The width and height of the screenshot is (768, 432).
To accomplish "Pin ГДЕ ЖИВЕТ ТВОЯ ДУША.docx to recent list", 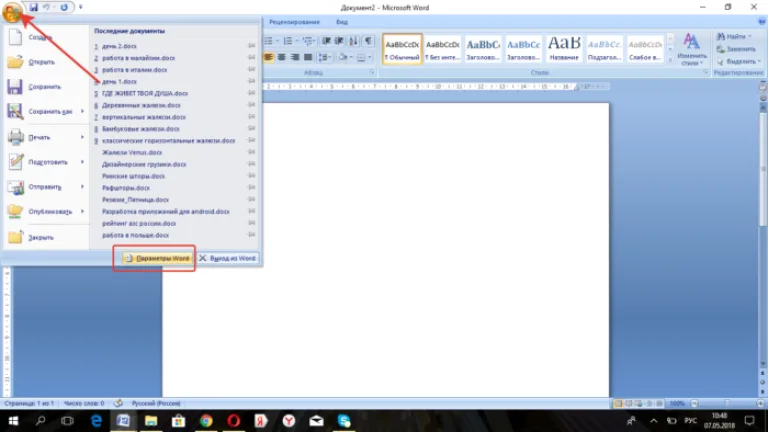I will [x=251, y=93].
